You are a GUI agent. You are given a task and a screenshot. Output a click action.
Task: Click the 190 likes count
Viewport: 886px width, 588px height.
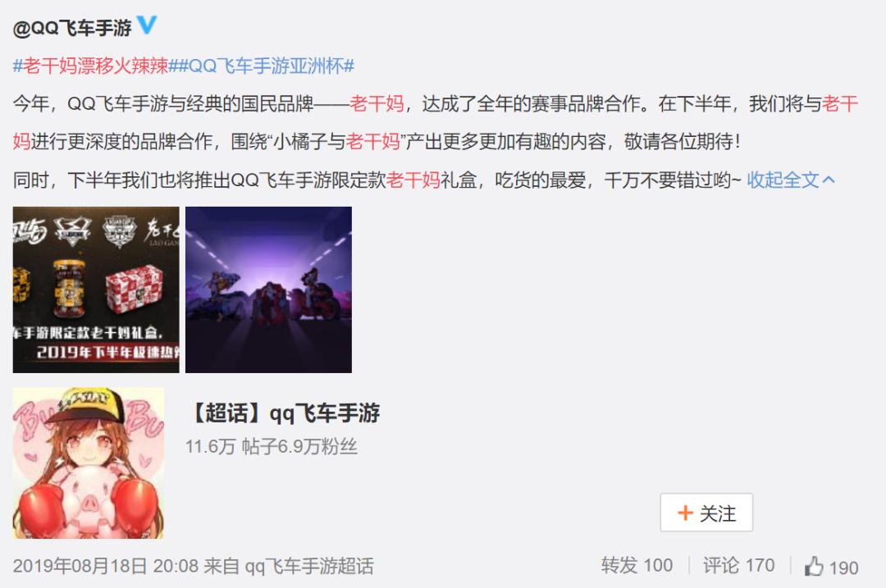(x=843, y=567)
